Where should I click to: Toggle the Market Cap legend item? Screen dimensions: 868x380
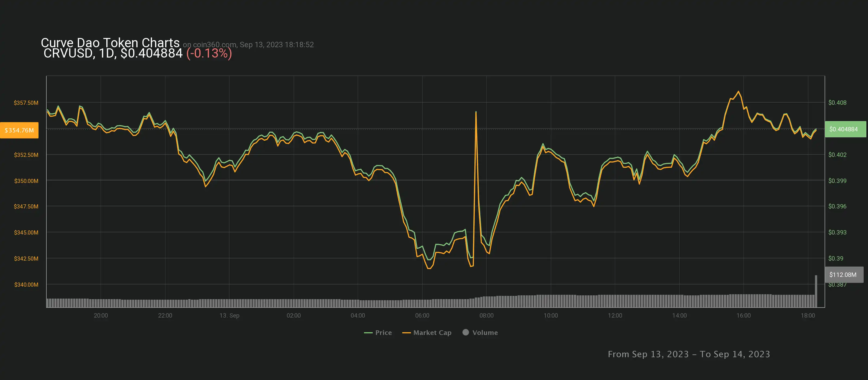click(x=432, y=332)
